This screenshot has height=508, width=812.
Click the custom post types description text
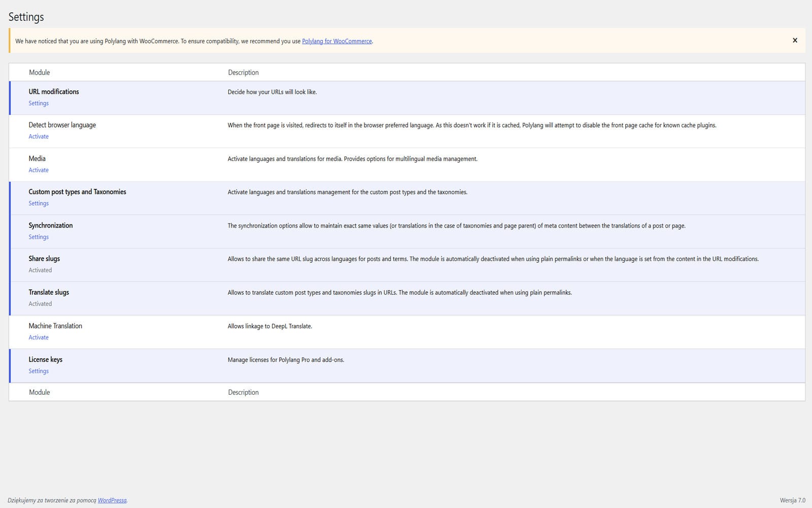348,192
